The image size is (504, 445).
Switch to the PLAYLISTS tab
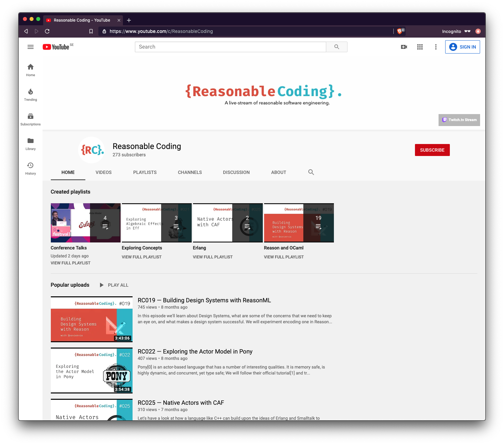(x=145, y=172)
